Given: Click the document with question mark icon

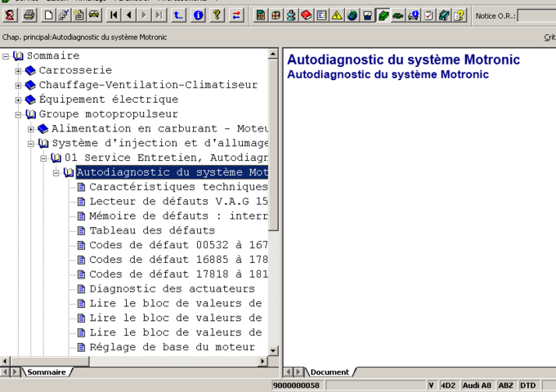Looking at the screenshot, I should [x=459, y=16].
